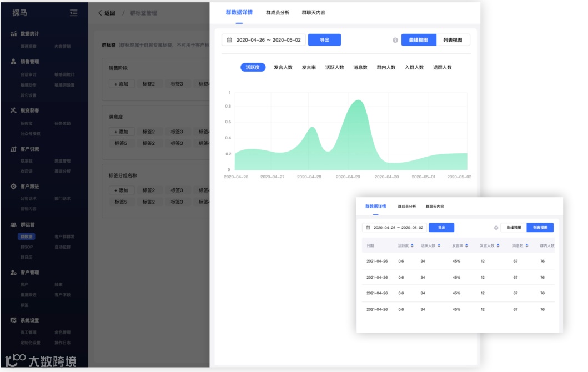Click the 系统设置 settings icon in sidebar
Viewport: 588px width, 372px height.
[13, 320]
